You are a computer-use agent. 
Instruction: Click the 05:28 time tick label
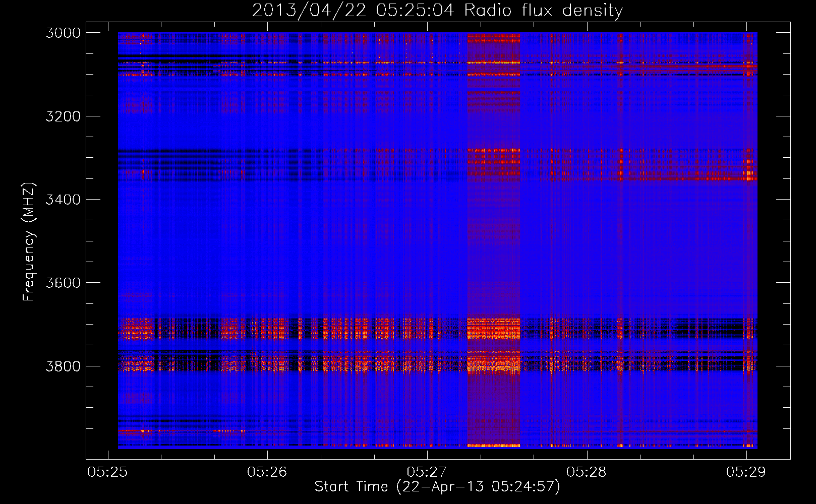click(x=587, y=472)
